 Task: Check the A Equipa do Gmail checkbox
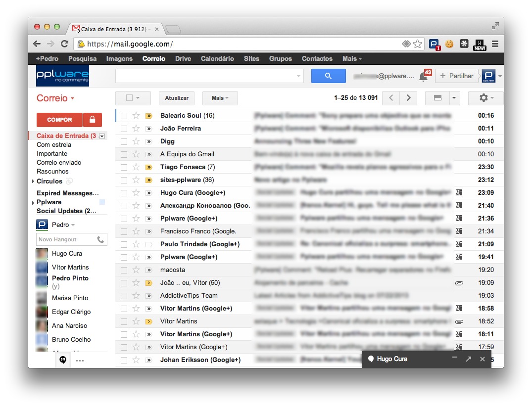pos(124,155)
